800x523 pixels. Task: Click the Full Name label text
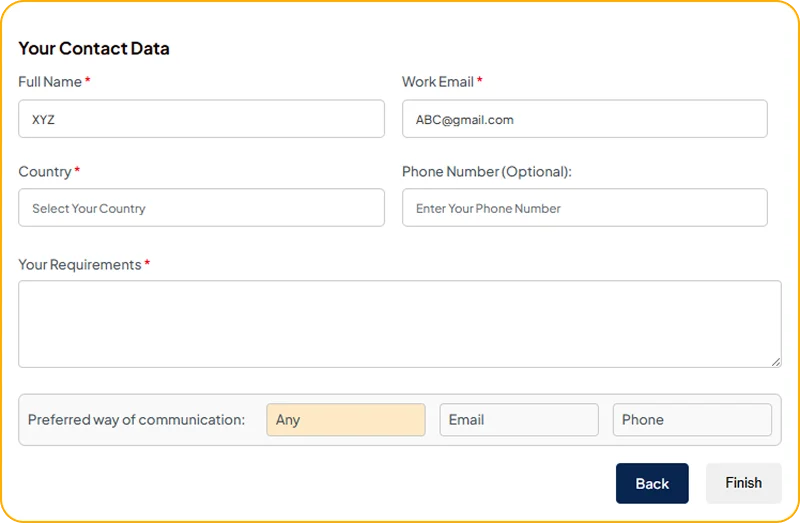coord(50,82)
